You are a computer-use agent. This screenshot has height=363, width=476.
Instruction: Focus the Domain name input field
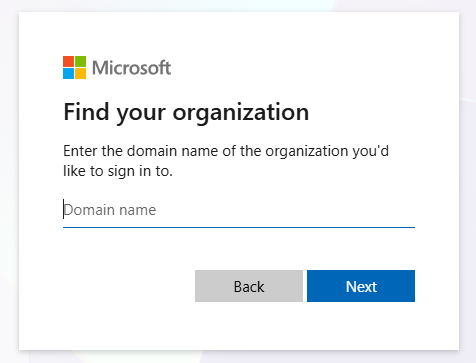(239, 211)
